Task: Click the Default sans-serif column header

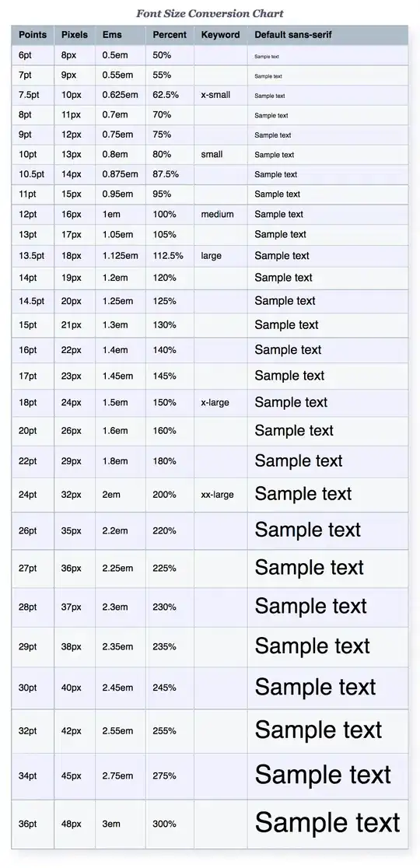Action: point(327,35)
